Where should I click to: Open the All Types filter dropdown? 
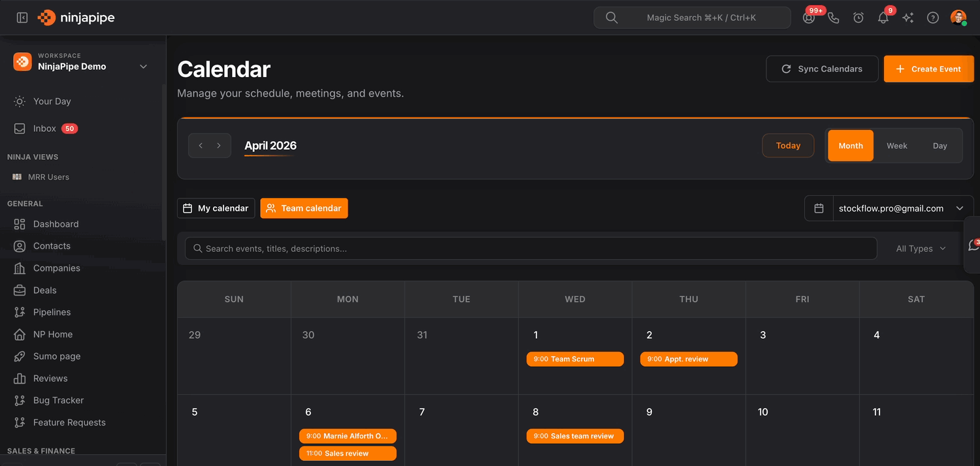(921, 249)
